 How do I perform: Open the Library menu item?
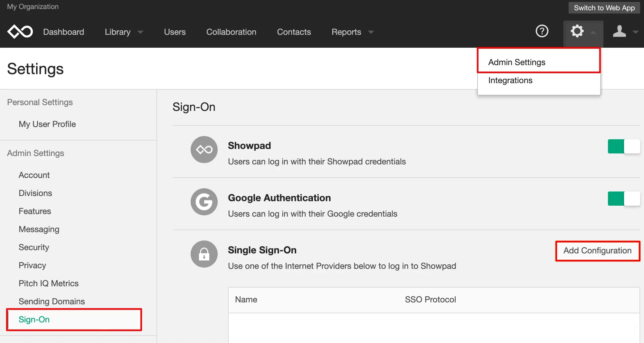118,32
